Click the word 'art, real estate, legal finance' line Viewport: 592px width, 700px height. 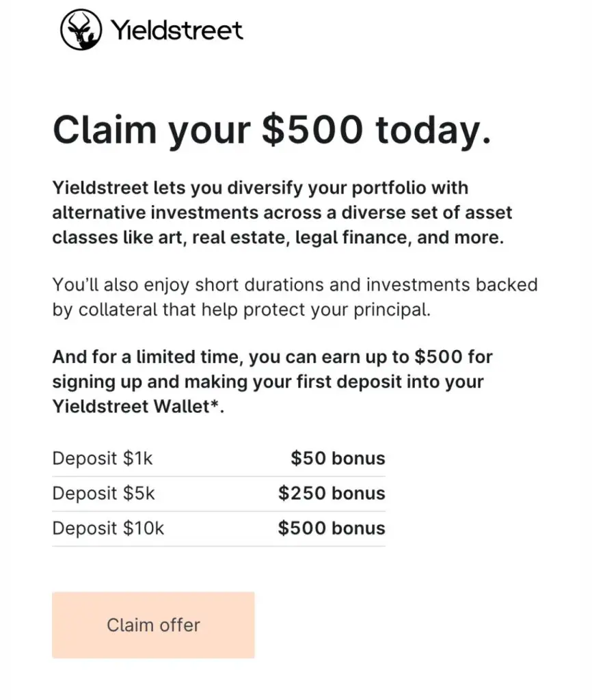click(x=278, y=237)
